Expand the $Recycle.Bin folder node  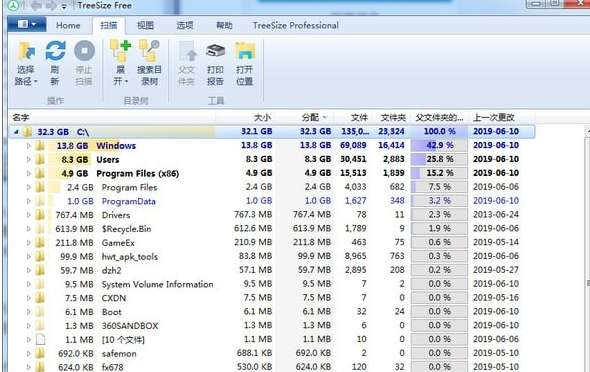tap(29, 229)
